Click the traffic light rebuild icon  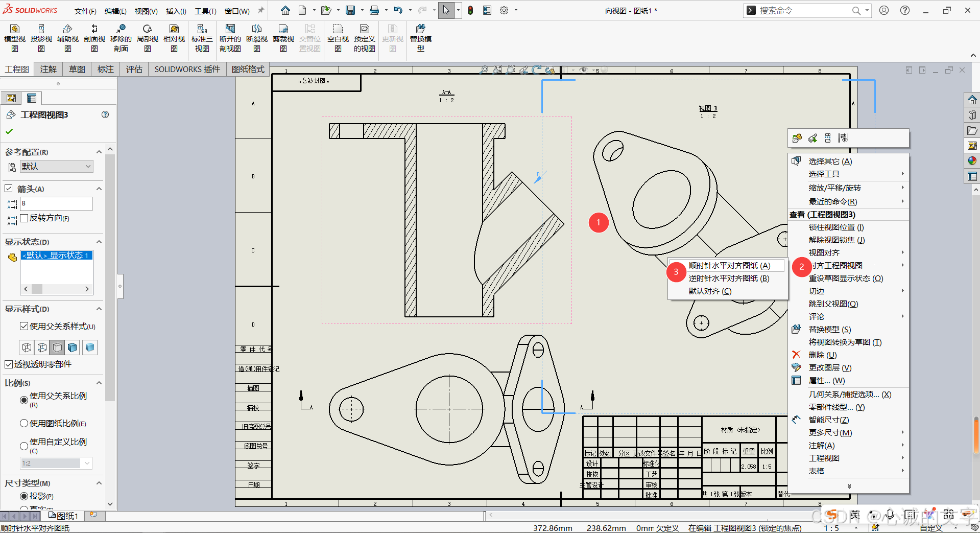pos(470,10)
